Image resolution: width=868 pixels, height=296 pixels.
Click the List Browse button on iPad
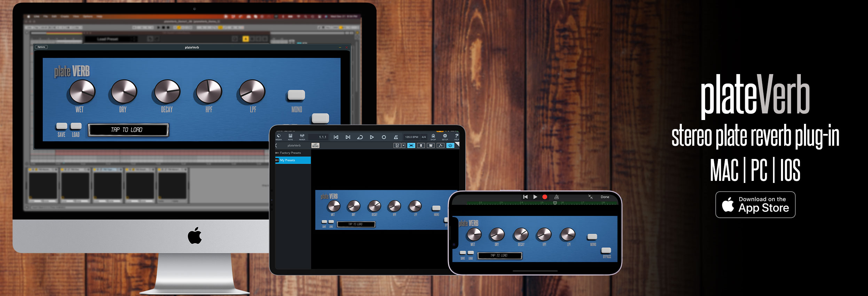(315, 145)
